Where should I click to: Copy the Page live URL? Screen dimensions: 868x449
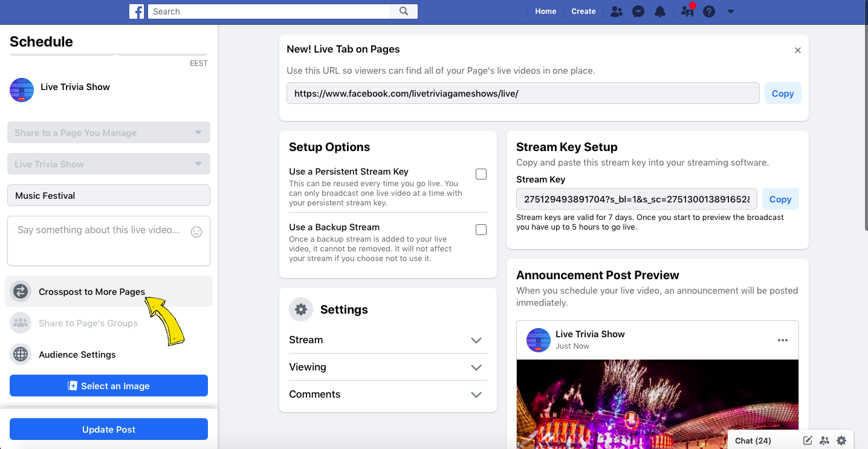pyautogui.click(x=783, y=93)
